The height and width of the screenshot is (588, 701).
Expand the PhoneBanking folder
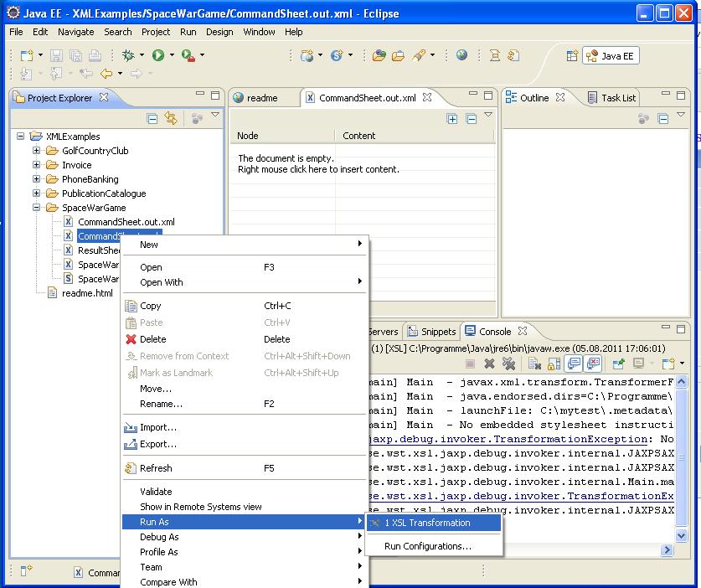coord(37,179)
